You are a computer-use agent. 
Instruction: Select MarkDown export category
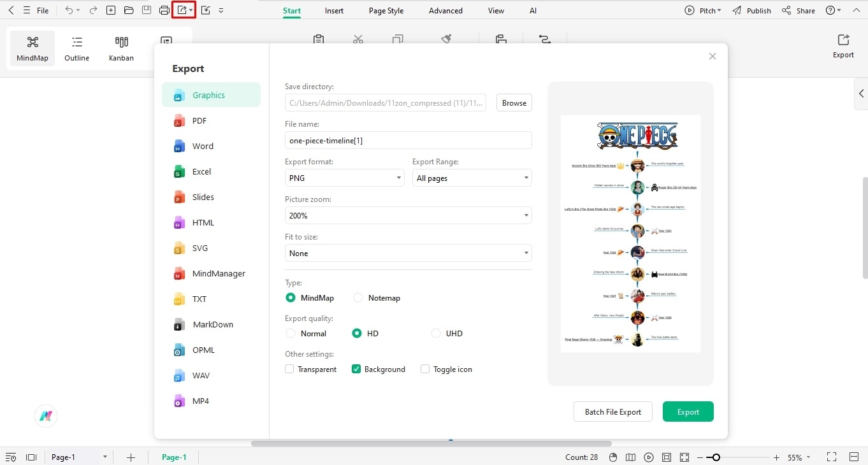(x=211, y=324)
